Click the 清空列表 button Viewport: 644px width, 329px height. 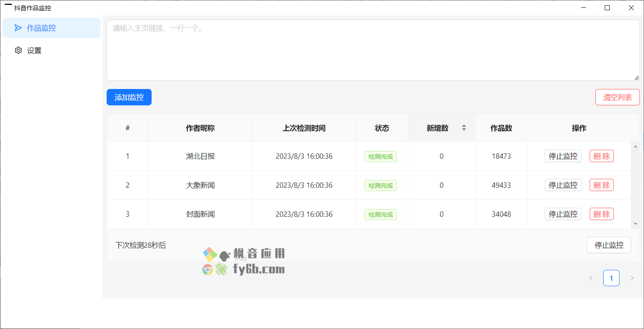click(x=617, y=97)
